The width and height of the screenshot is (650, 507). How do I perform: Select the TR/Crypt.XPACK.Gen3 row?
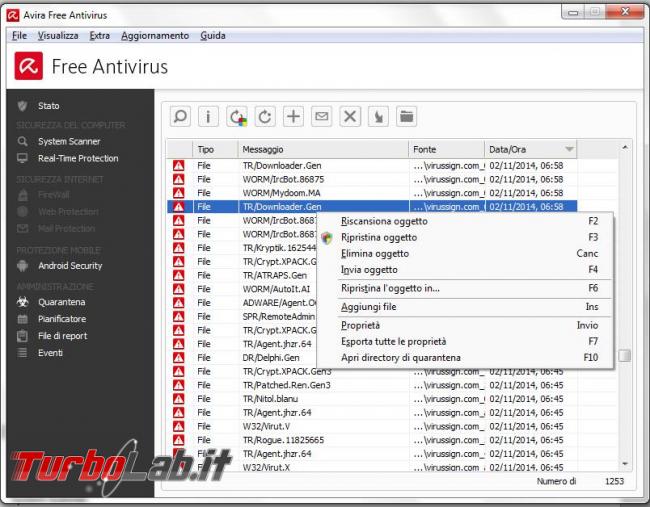(x=372, y=371)
